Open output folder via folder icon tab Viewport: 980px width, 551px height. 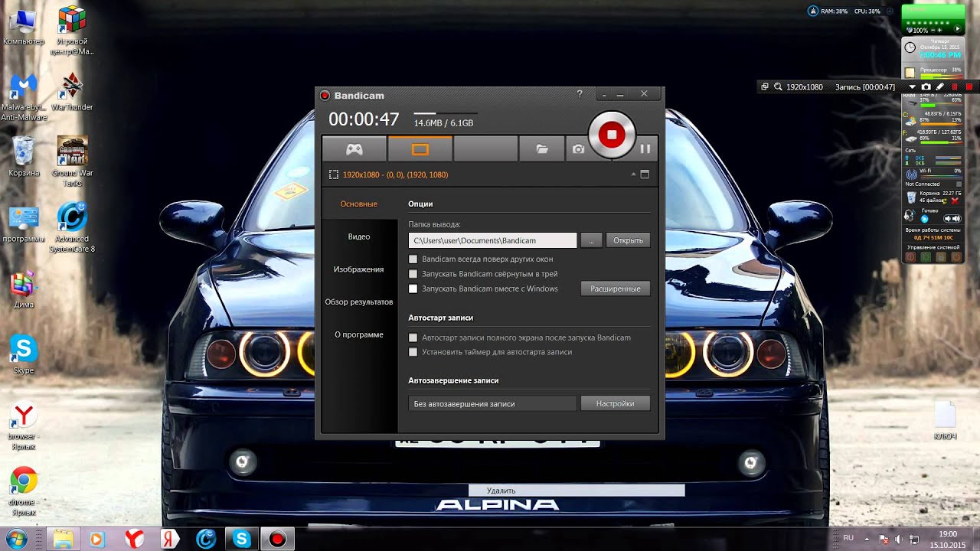542,149
